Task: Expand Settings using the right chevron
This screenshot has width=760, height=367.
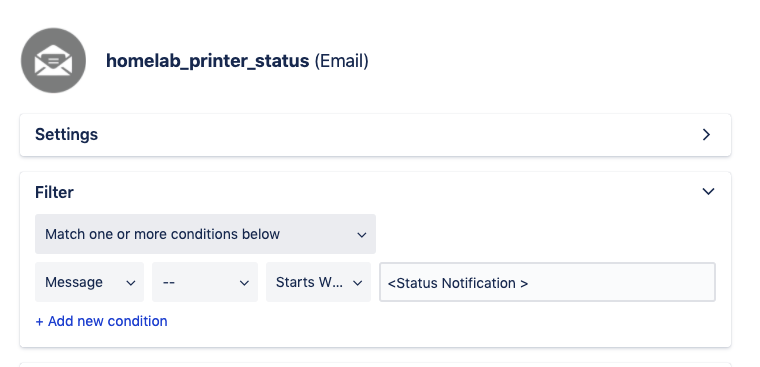Action: tap(706, 135)
